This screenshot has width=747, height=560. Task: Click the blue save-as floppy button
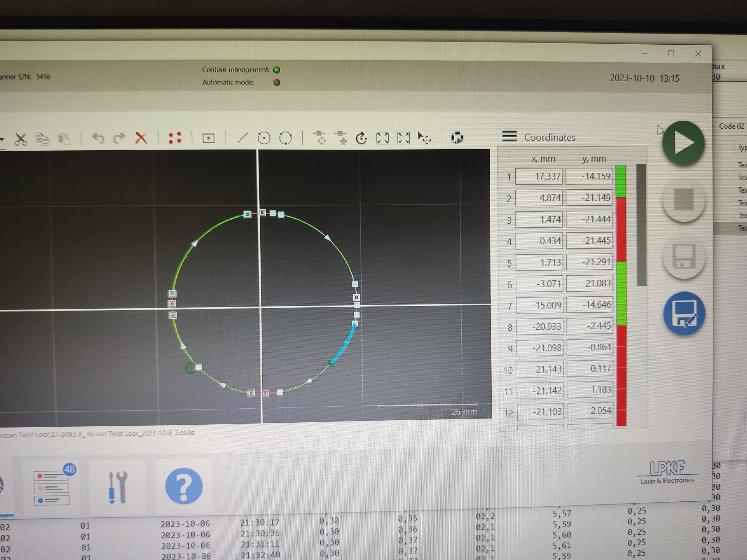point(684,314)
